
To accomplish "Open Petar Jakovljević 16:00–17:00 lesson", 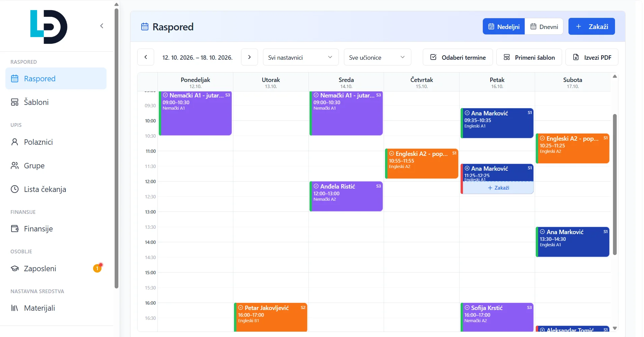I will [271, 317].
